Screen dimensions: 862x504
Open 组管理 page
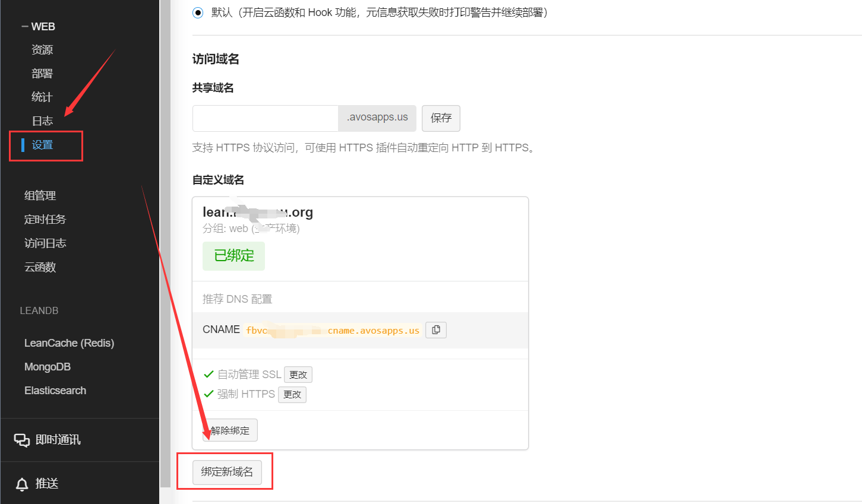pyautogui.click(x=40, y=195)
